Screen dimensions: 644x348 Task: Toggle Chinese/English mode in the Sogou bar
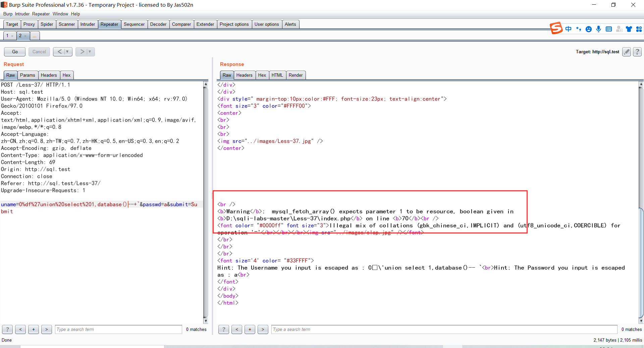click(x=568, y=29)
